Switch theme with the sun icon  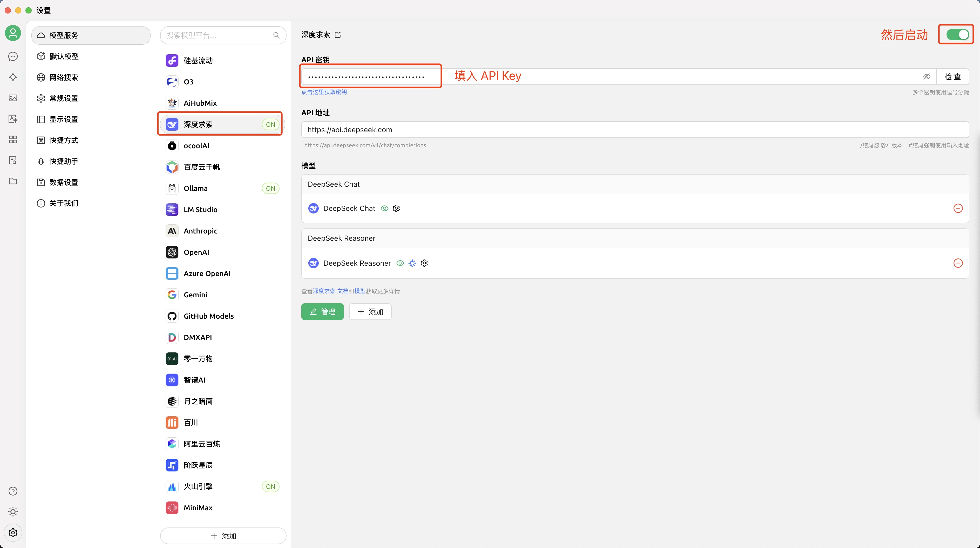13,512
